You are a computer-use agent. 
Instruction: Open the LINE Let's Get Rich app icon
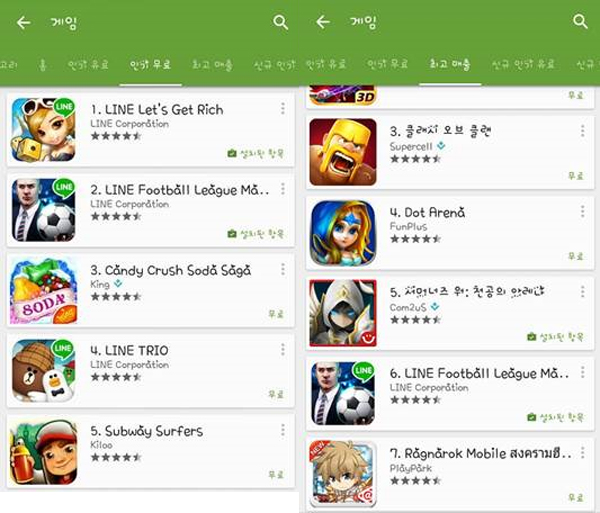coord(43,130)
